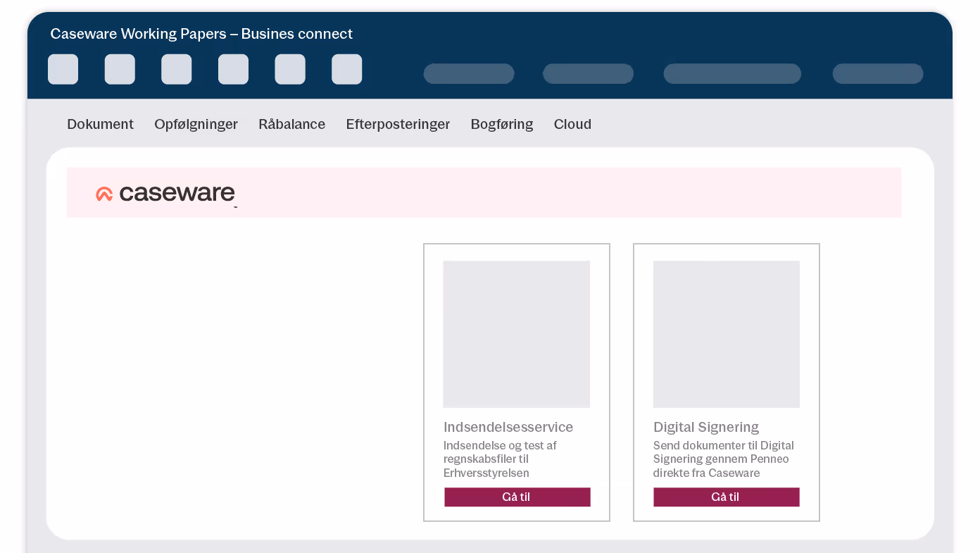Open the Cloud menu
The width and height of the screenshot is (980, 553).
[572, 124]
